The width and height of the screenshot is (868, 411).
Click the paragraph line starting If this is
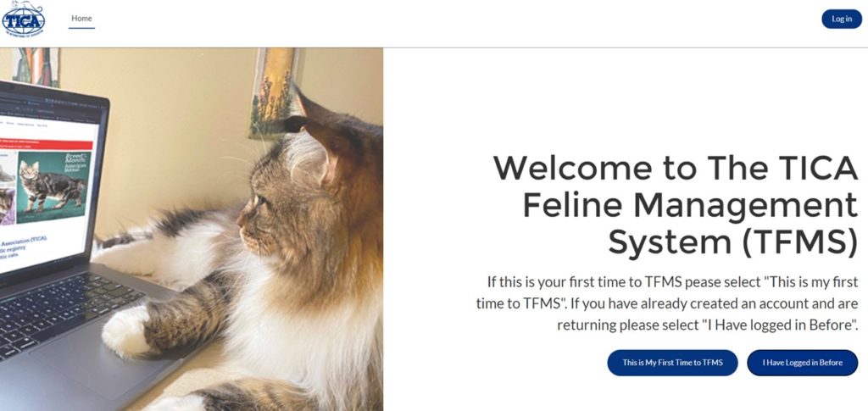pyautogui.click(x=672, y=281)
